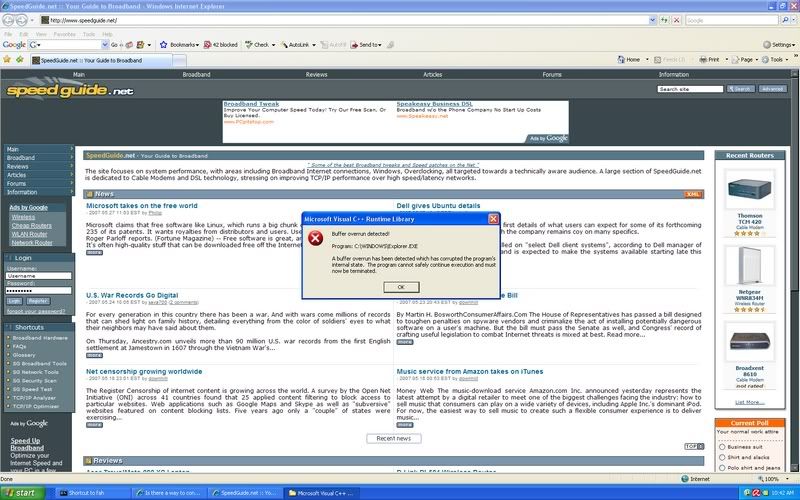Click the Home icon in command bar
The height and width of the screenshot is (500, 800).
[x=621, y=60]
